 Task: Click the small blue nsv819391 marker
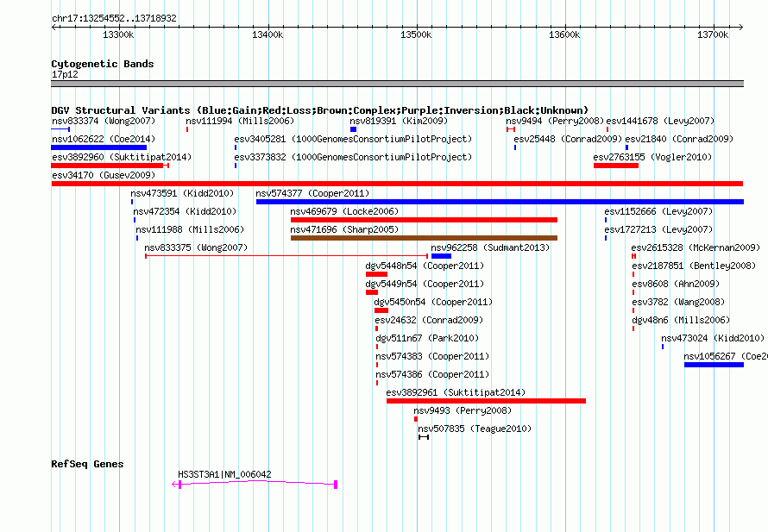coord(353,129)
